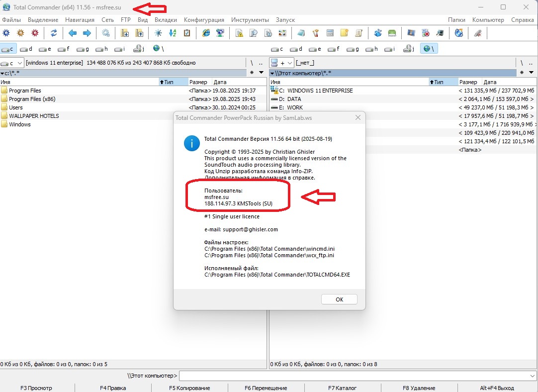This screenshot has height=392, width=538.
Task: Select network globe in left drive bar
Action: point(158,49)
